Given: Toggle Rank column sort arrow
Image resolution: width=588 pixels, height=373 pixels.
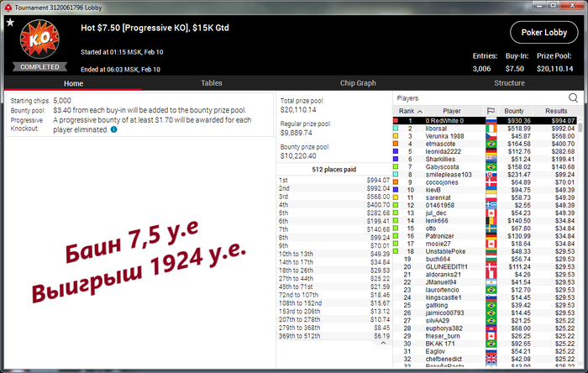Looking at the screenshot, I should point(420,112).
